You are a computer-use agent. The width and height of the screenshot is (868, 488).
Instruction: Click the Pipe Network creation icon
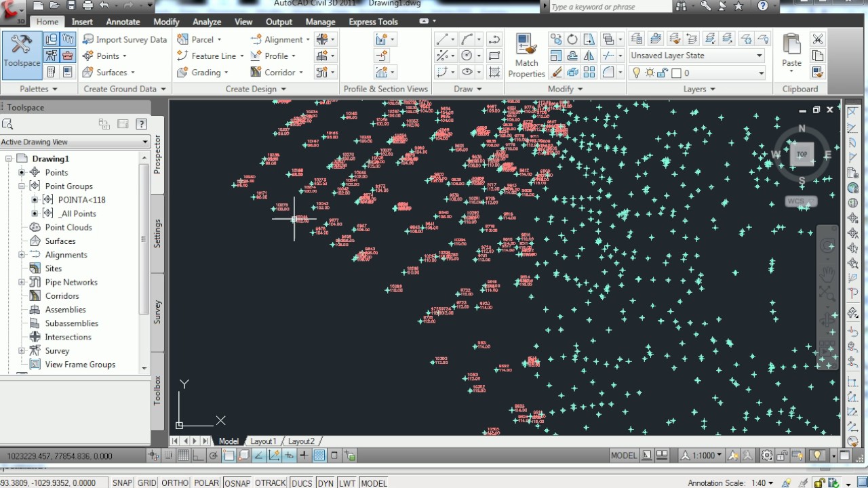tap(321, 72)
